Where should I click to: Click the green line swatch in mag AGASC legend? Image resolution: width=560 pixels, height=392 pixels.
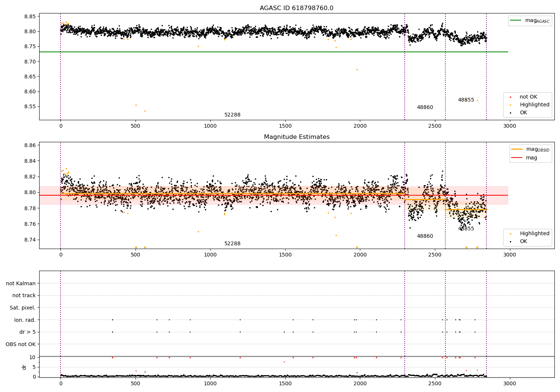516,21
